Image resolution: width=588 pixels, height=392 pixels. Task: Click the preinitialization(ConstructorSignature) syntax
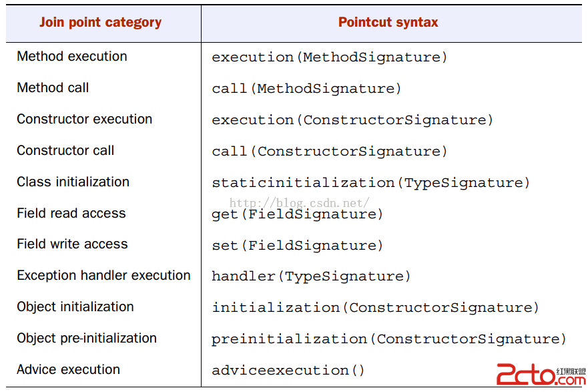[388, 339]
